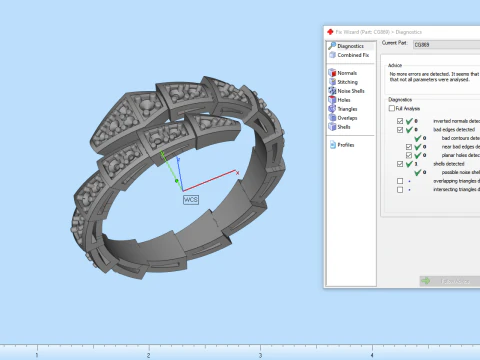Click the WCS label in viewport
Viewport: 480px width, 360px height.
click(191, 200)
